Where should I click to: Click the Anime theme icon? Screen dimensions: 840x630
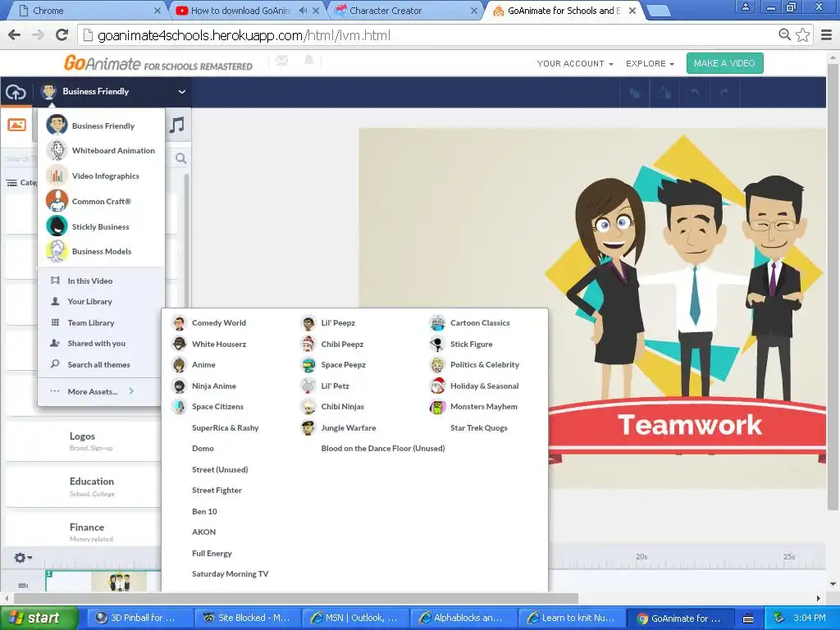coord(179,365)
